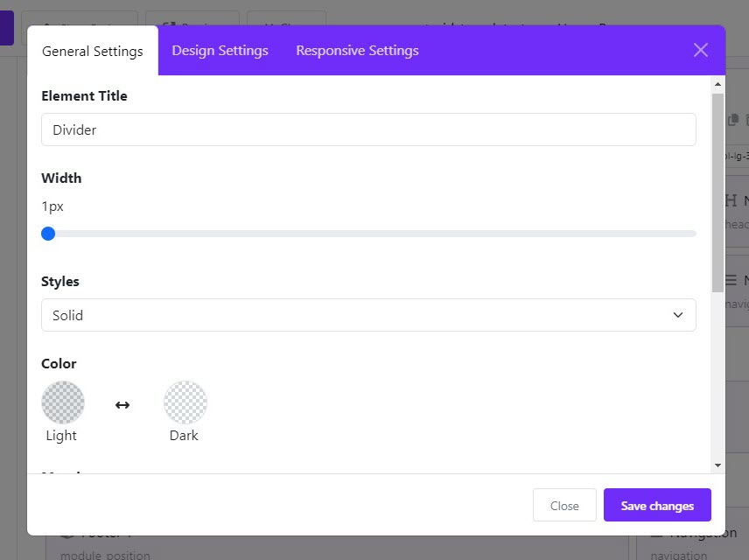
Task: Open the Styles dropdown showing Solid
Action: (368, 315)
